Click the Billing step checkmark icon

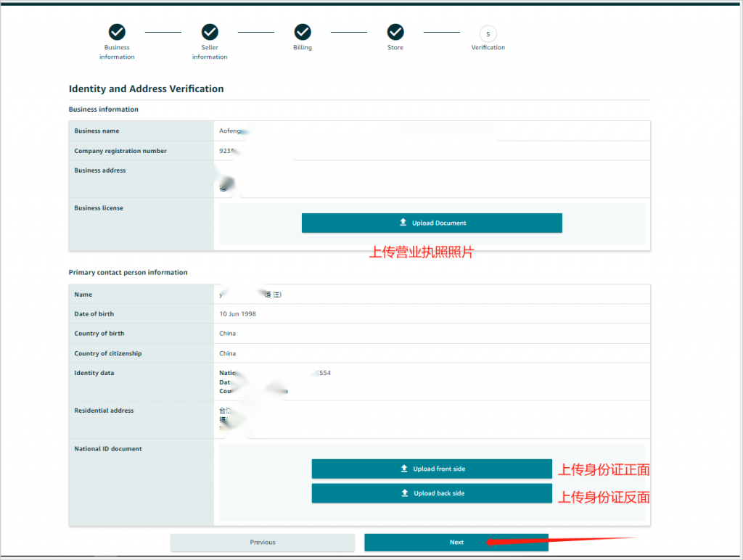pyautogui.click(x=303, y=32)
